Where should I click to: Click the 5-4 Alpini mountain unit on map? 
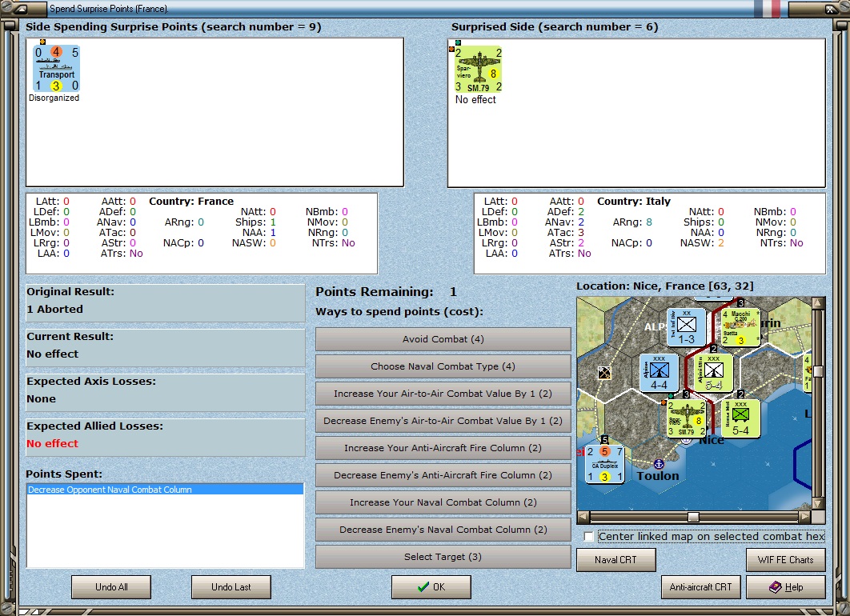(713, 373)
